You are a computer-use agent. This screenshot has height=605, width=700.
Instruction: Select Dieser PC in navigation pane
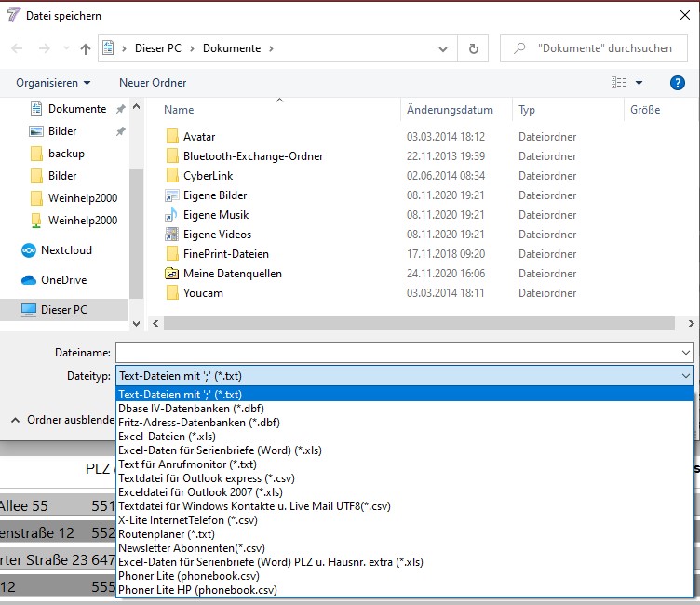point(63,309)
